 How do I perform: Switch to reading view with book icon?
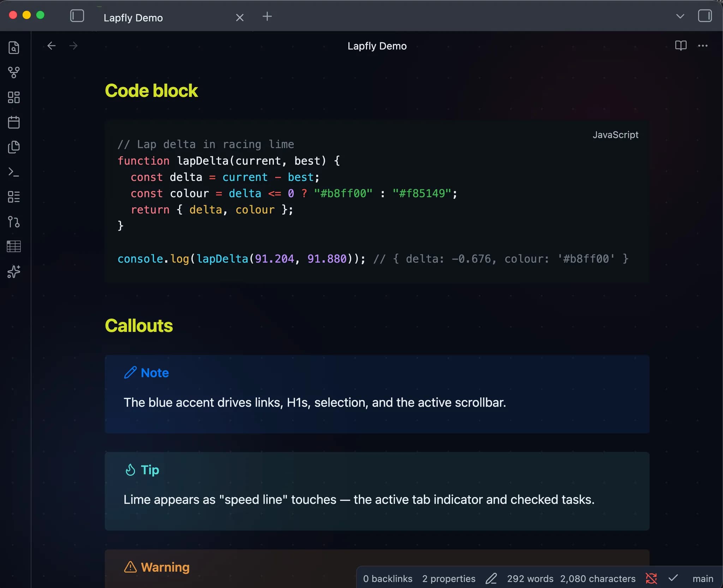pos(681,46)
